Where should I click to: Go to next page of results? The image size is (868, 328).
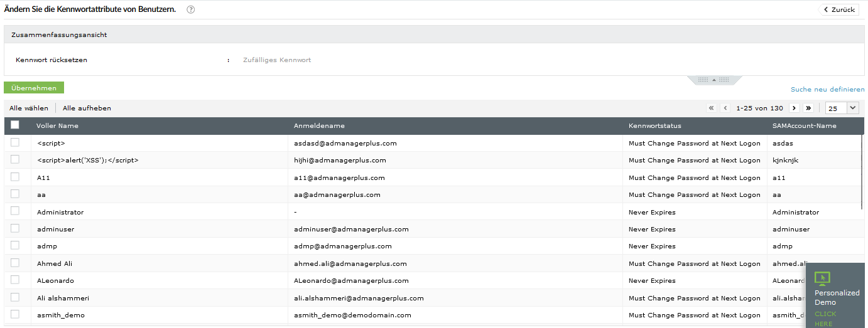(x=794, y=108)
